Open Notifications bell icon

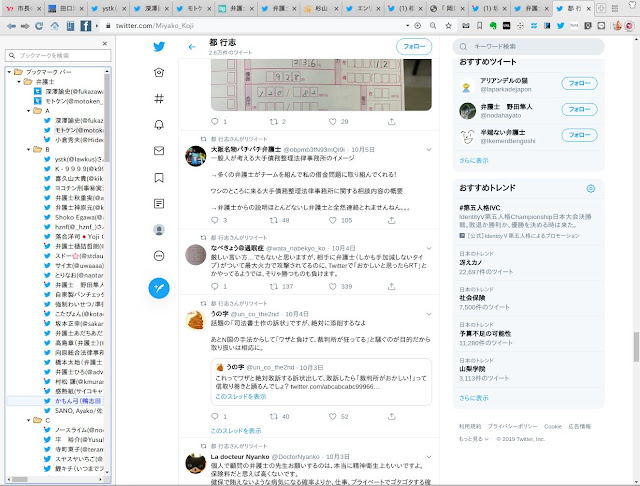pos(159,125)
